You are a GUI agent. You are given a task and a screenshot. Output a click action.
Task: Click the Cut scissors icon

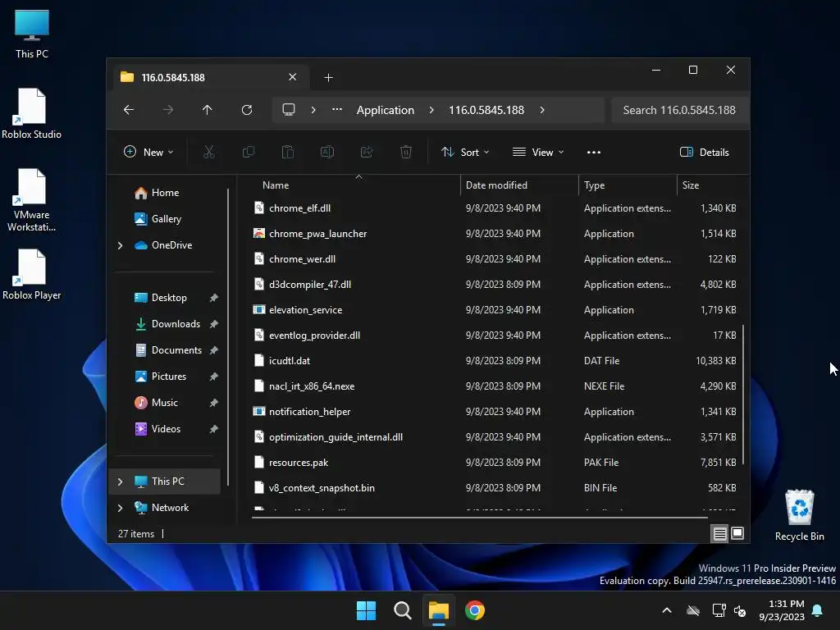coord(209,152)
